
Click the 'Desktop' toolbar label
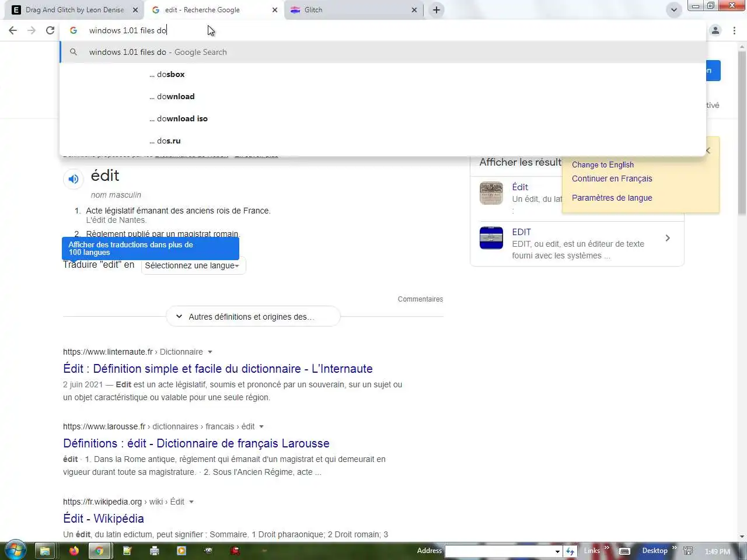(x=655, y=551)
